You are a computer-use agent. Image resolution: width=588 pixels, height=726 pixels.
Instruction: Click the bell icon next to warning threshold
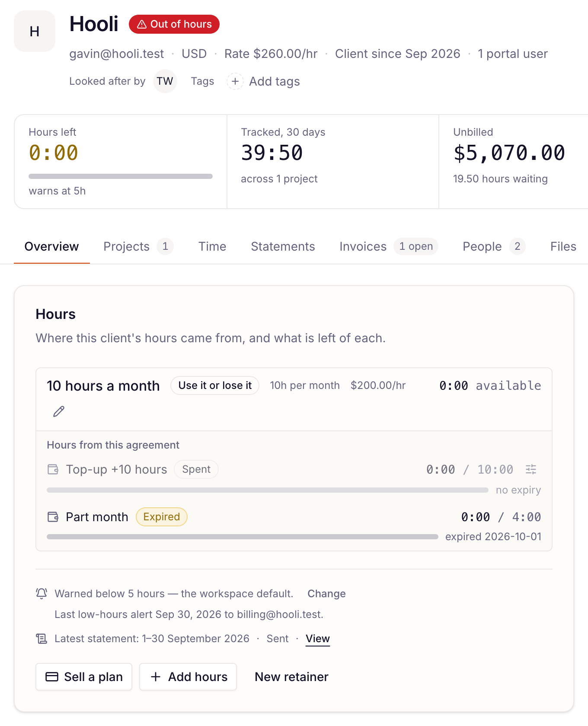pyautogui.click(x=42, y=593)
